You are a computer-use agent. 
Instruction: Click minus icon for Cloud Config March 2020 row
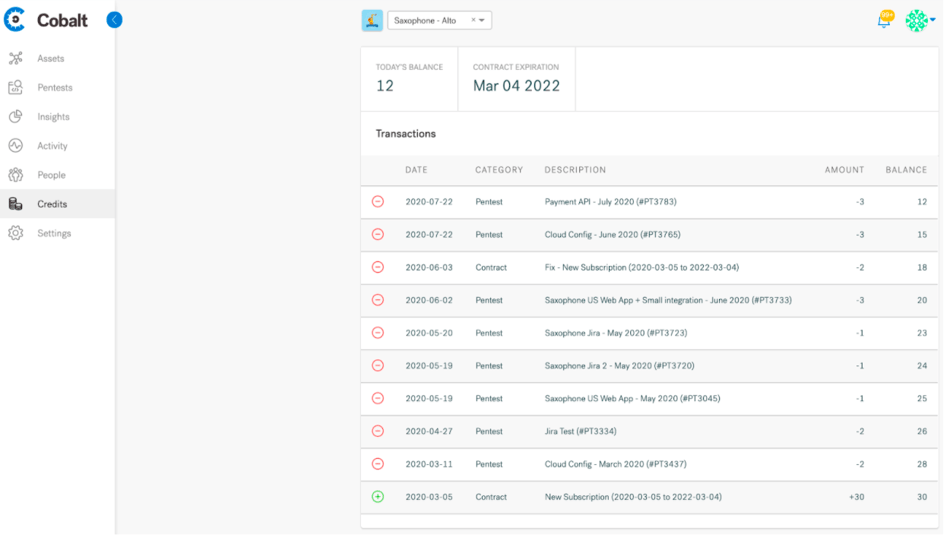coord(377,463)
